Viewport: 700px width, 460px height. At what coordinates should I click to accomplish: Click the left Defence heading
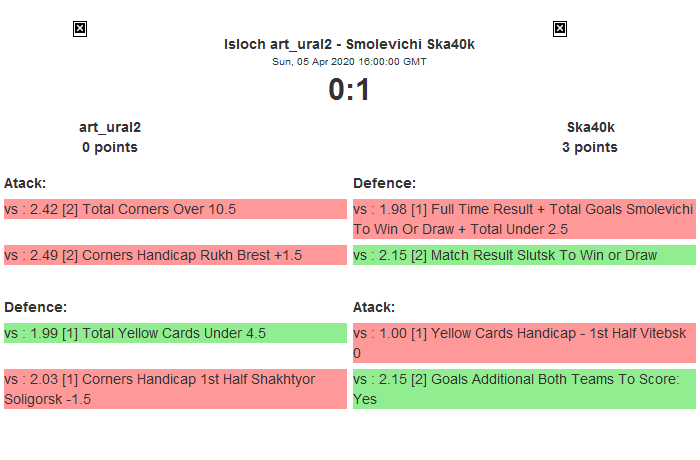click(x=35, y=307)
